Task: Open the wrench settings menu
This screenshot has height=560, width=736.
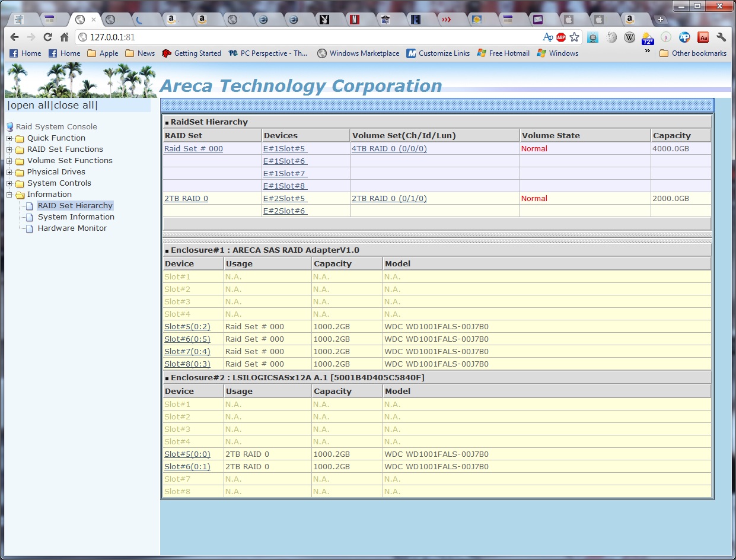Action: click(721, 37)
